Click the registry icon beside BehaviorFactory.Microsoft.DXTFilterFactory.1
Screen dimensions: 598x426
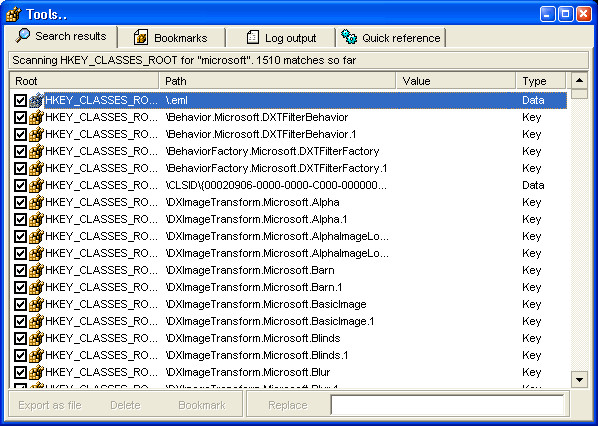click(36, 168)
